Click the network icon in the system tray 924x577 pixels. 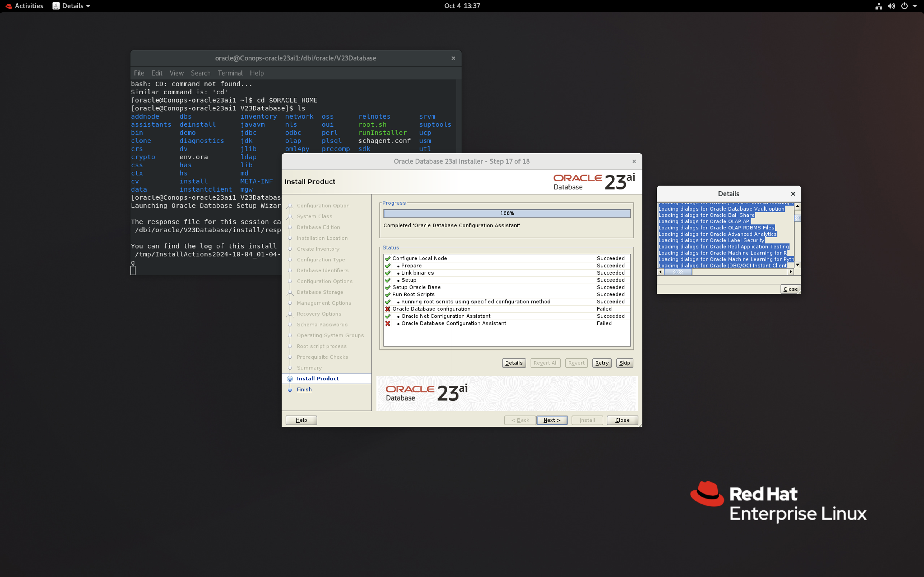pyautogui.click(x=879, y=6)
